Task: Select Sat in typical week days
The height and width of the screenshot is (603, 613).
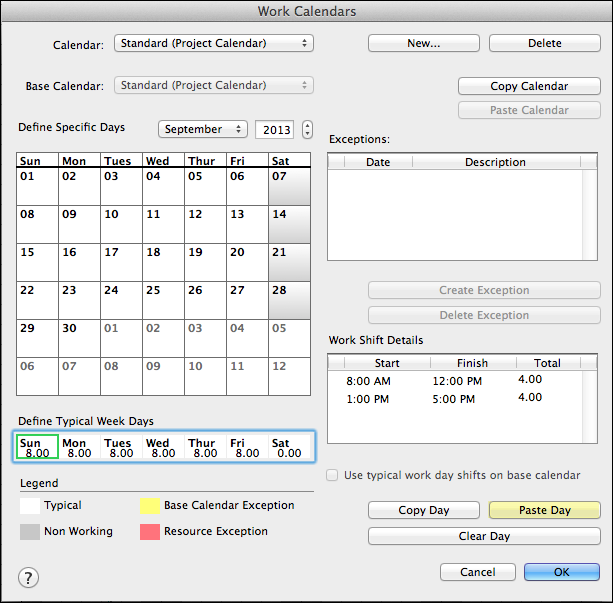Action: 287,448
